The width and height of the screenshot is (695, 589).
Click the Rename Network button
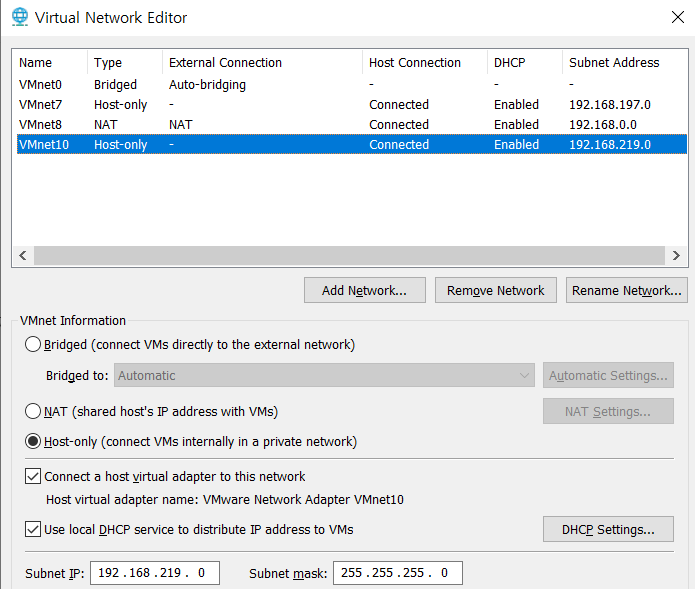(627, 290)
